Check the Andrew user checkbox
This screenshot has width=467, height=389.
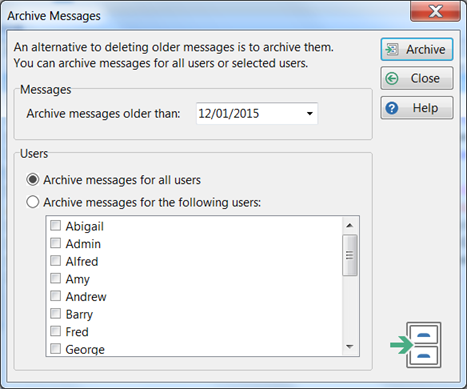tap(55, 296)
